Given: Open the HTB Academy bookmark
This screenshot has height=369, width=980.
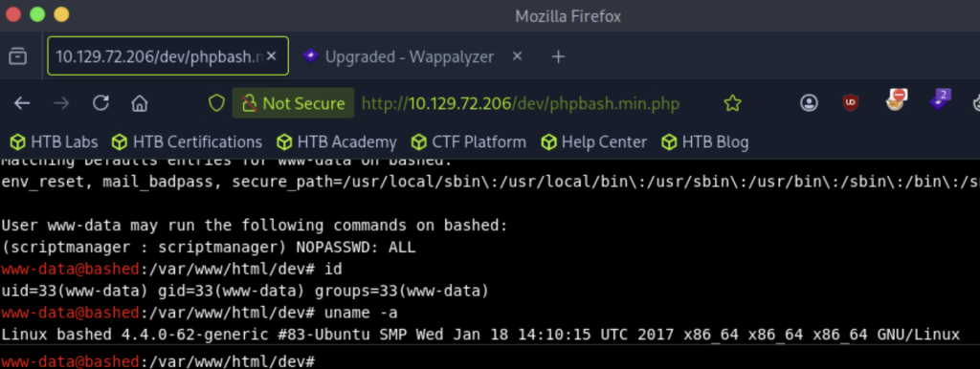Looking at the screenshot, I should coord(336,142).
